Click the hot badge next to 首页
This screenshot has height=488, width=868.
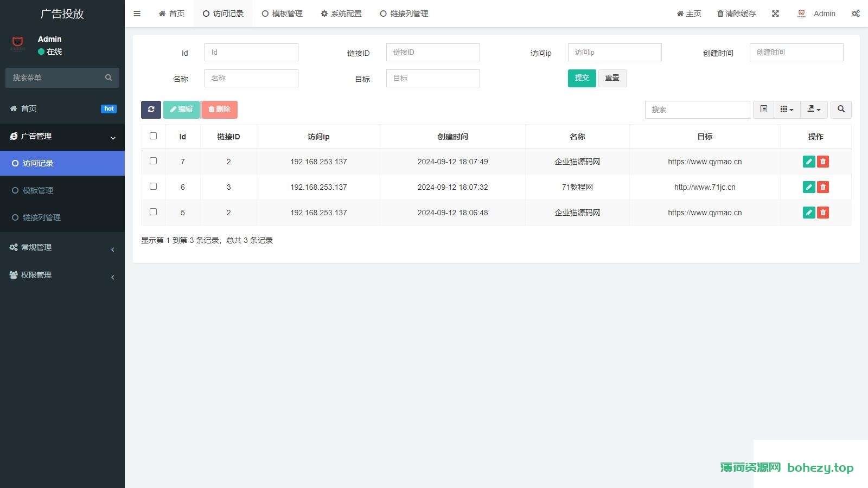tap(108, 108)
